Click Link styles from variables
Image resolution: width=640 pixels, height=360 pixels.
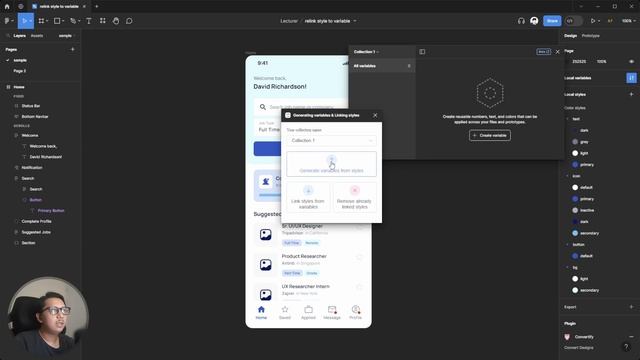tap(308, 198)
